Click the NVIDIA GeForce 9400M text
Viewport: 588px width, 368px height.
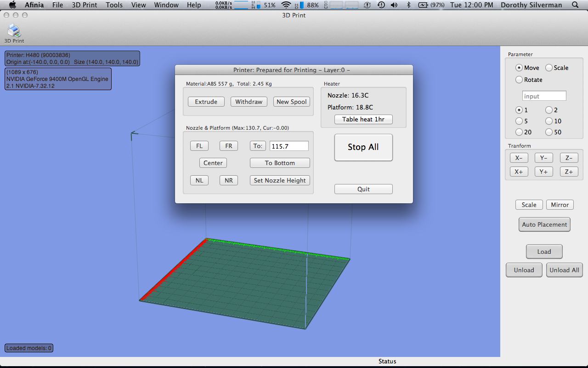(x=57, y=79)
